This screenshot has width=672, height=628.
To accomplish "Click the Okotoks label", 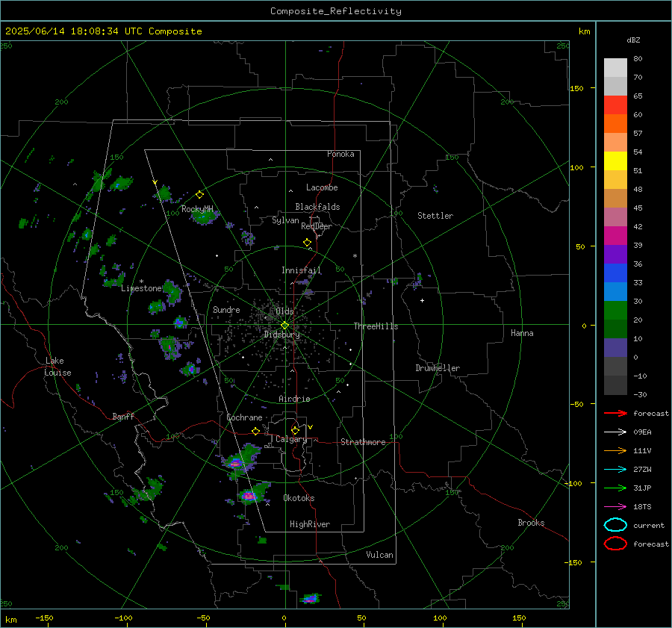I will 299,498.
